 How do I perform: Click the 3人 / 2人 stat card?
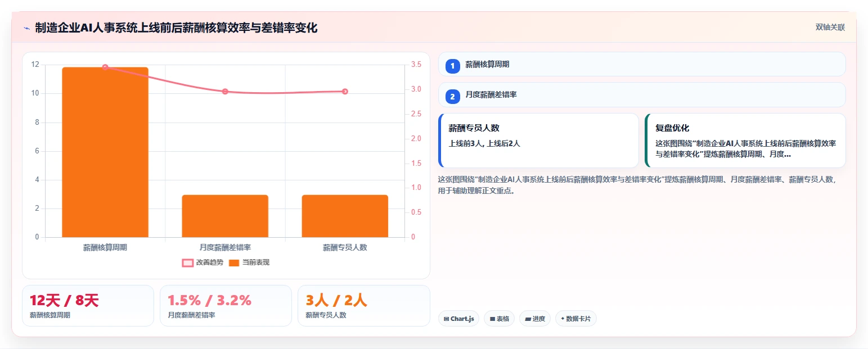coord(363,306)
